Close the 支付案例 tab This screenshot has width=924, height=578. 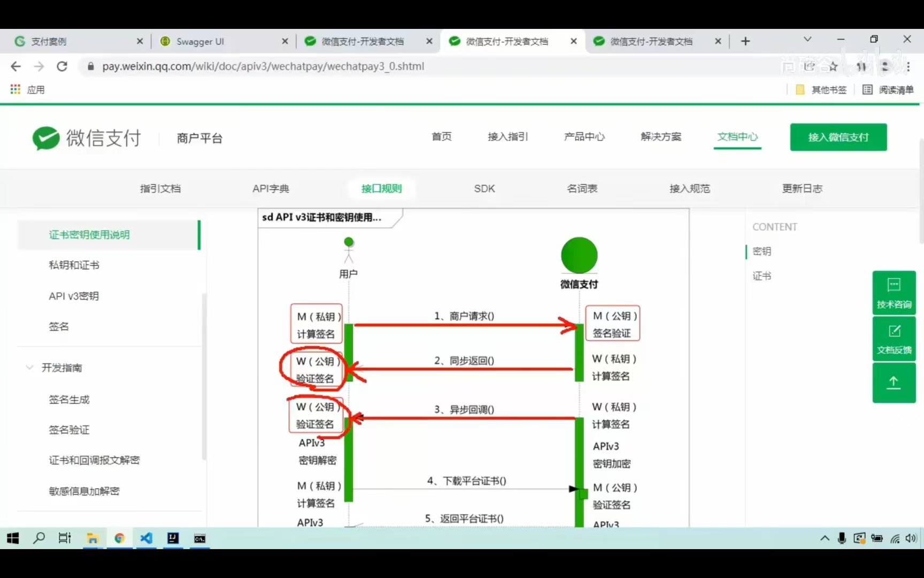click(x=140, y=41)
